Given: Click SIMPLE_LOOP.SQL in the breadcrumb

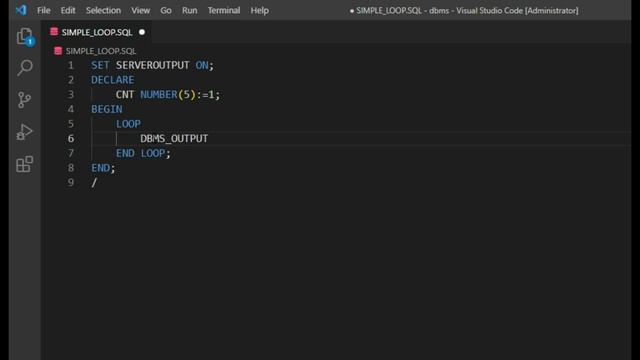Looking at the screenshot, I should pyautogui.click(x=101, y=51).
